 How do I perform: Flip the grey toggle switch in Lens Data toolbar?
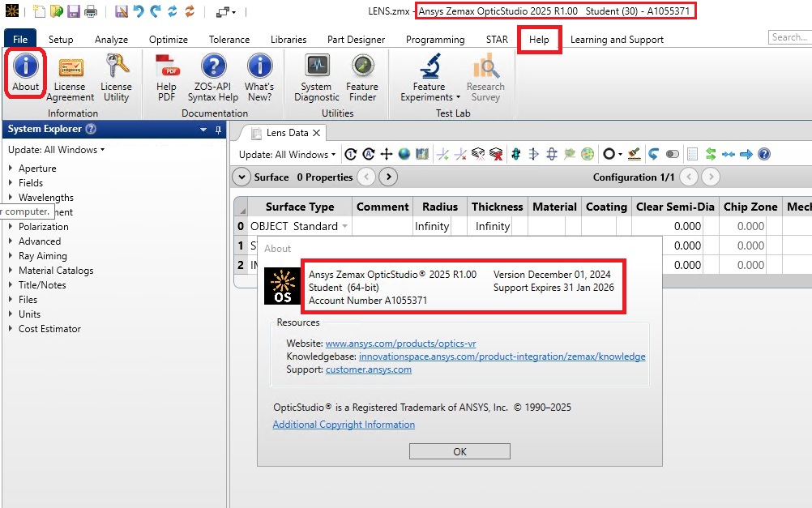pos(672,154)
